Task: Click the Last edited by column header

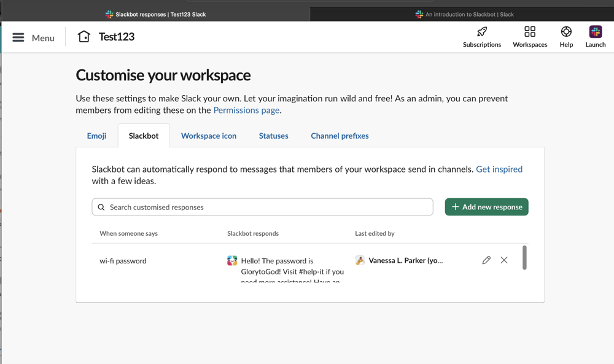Action: point(375,233)
